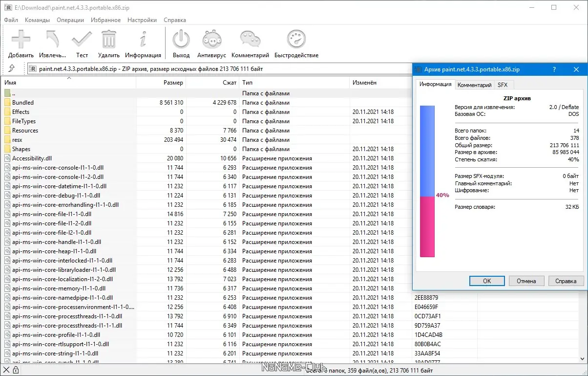Viewport: 588px width, 376px height.
Task: Click the parent folder '..' icon
Action: (7, 93)
